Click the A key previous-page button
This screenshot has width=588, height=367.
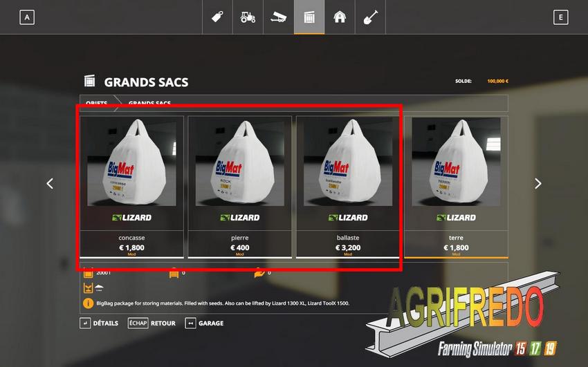(x=27, y=17)
